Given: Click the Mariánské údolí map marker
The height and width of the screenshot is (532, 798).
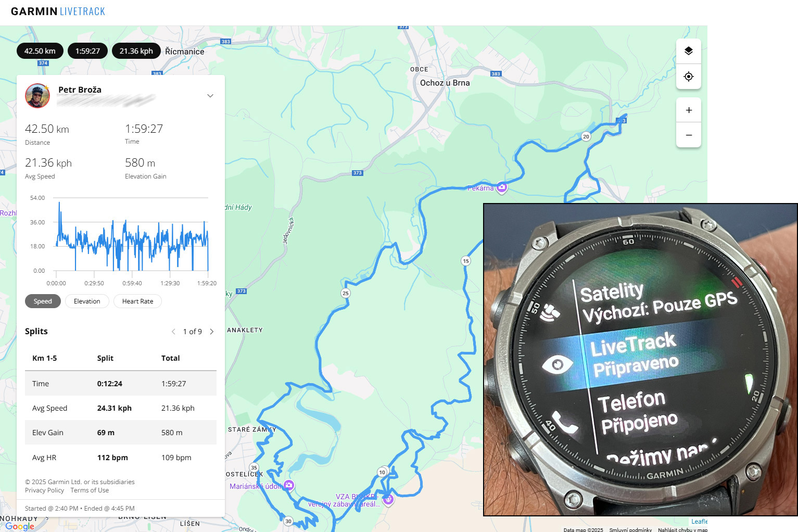Looking at the screenshot, I should [x=289, y=486].
